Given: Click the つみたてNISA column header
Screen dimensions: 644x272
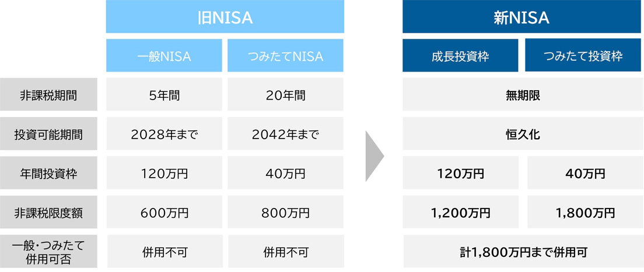Looking at the screenshot, I should (x=285, y=56).
